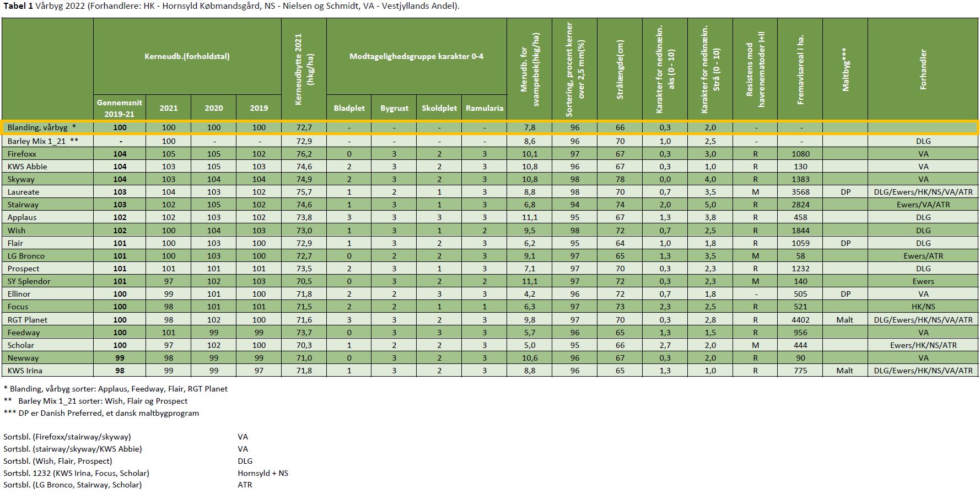Viewport: 980px width, 493px height.
Task: Click the "Kerneudb.(forholdstal)" header cell
Action: (187, 56)
